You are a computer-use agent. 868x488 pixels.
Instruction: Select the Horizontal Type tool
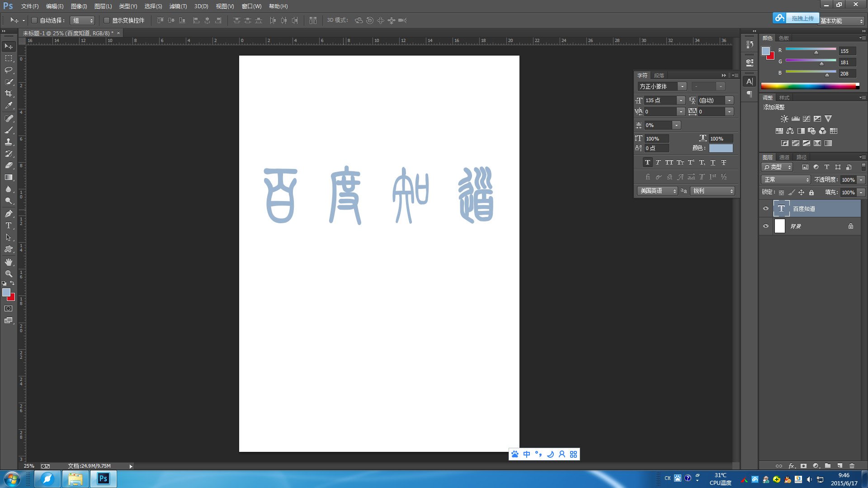[x=8, y=225]
